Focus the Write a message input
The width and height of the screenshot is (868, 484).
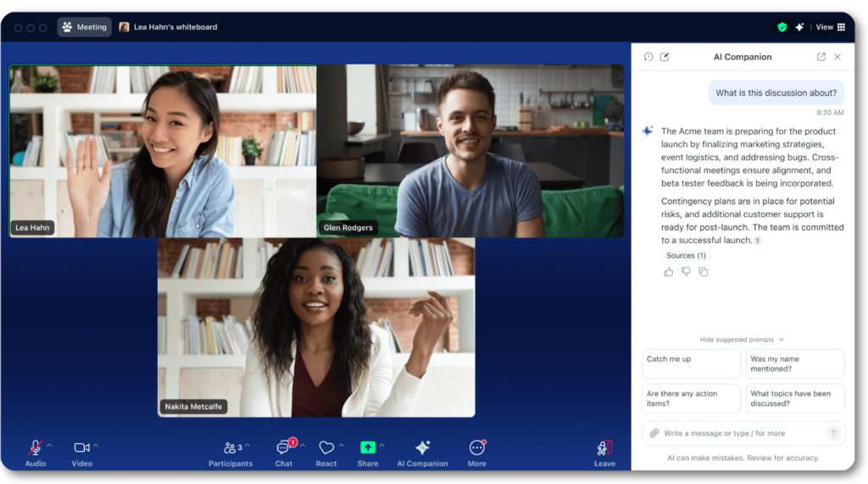(742, 433)
